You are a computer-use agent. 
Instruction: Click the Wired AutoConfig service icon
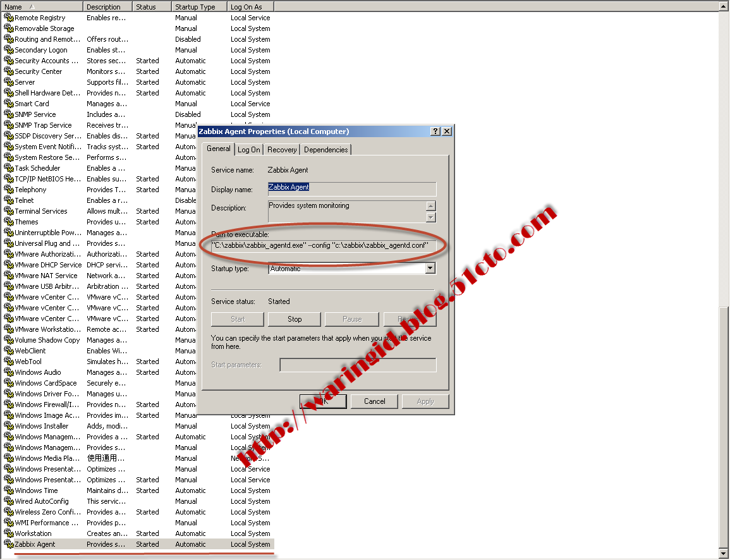coord(8,501)
